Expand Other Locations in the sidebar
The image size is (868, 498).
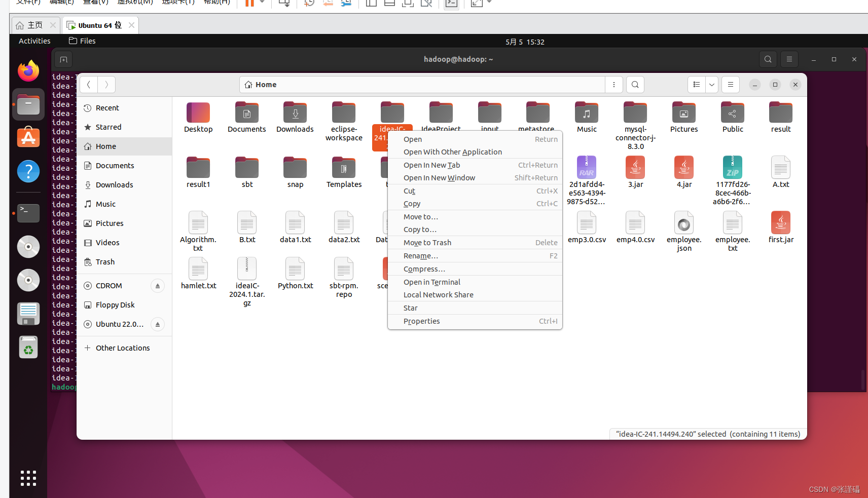[122, 348]
